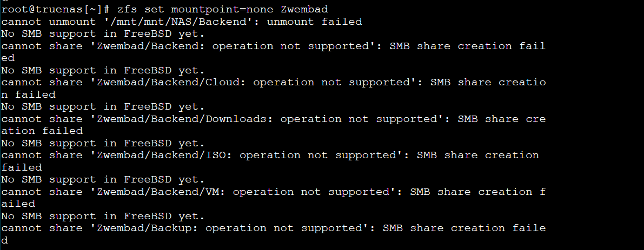644x250 pixels.
Task: Click the standalone 'failed' line below ISO error
Action: point(21,167)
